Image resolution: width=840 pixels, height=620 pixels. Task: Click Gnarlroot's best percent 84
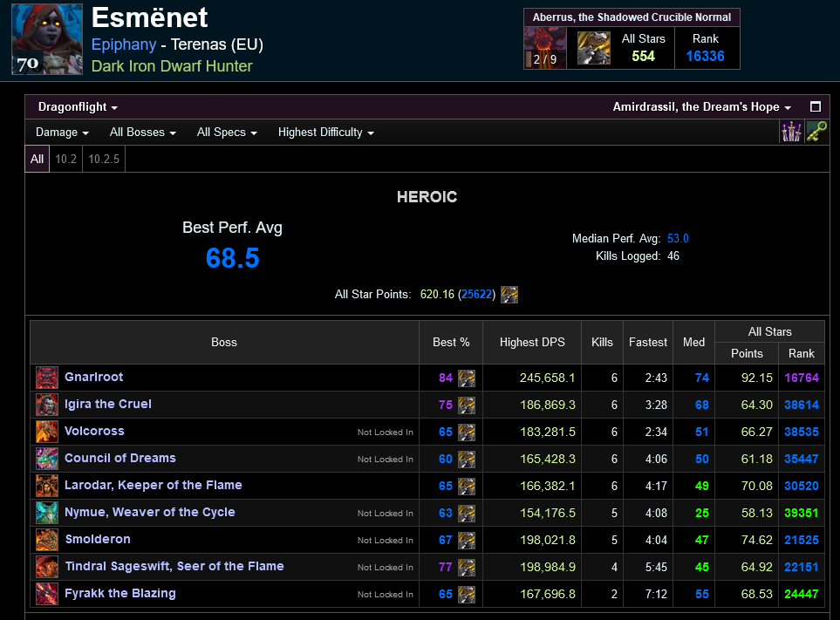(x=446, y=378)
